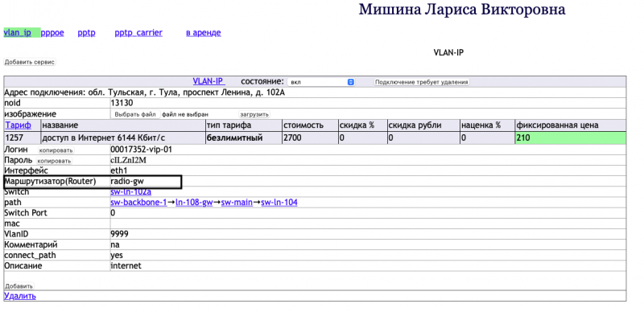Select login value '00017352-vip-01'
This screenshot has height=312, width=644.
pos(142,150)
